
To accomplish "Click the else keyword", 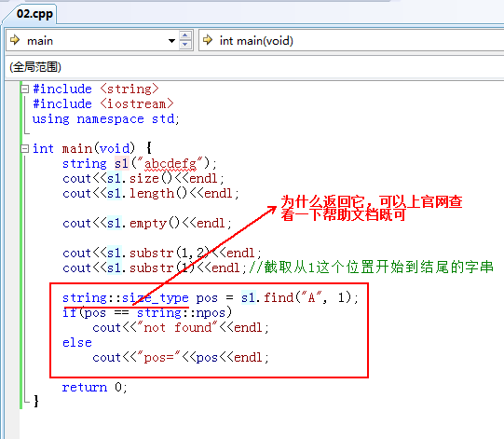I will pos(77,342).
